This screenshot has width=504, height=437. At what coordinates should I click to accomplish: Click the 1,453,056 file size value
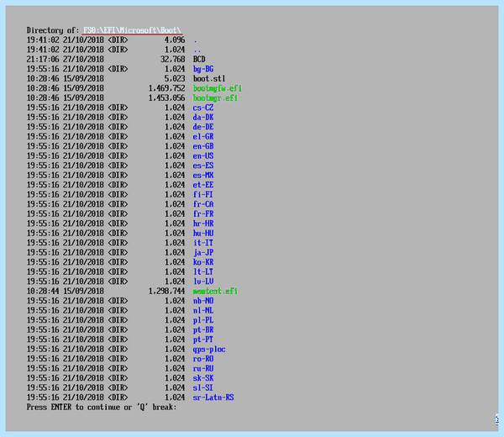click(x=166, y=97)
